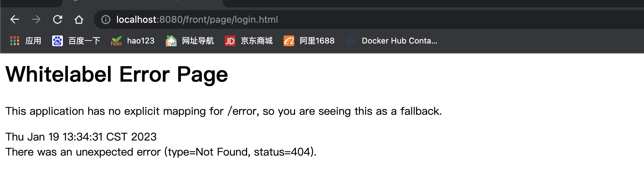Open the apps grid icon
Image resolution: width=644 pixels, height=178 pixels.
pos(15,41)
